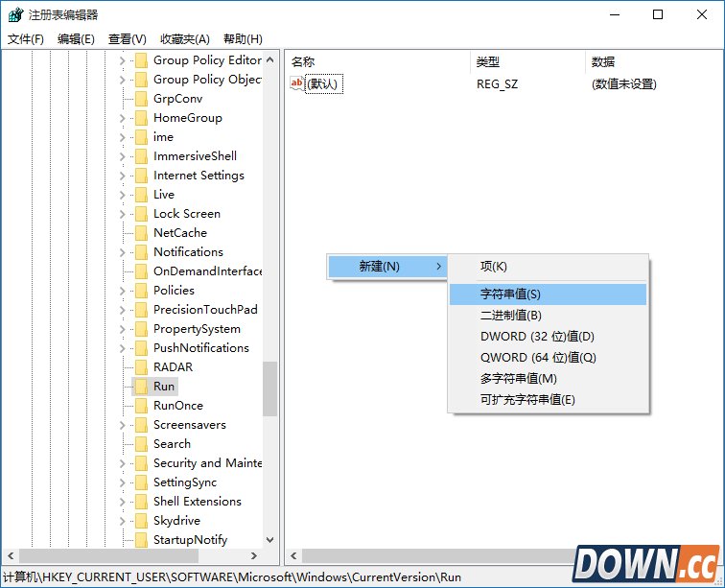Click the Lock Screen folder icon
Screen dimensions: 725x588
(141, 214)
